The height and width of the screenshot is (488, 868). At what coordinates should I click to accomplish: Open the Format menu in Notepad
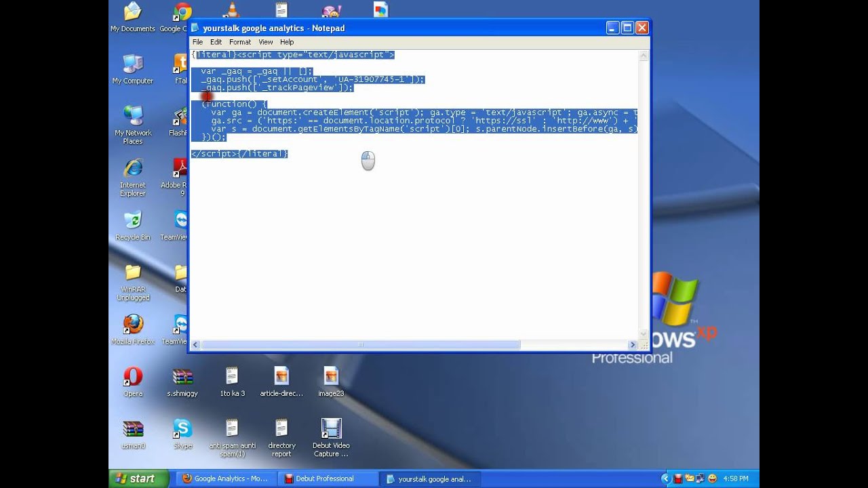click(x=240, y=42)
